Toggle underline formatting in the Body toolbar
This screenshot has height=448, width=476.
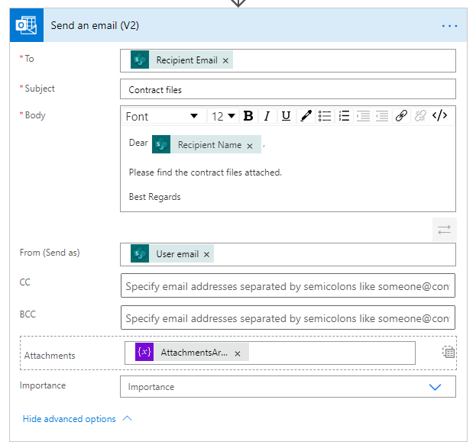coord(286,116)
